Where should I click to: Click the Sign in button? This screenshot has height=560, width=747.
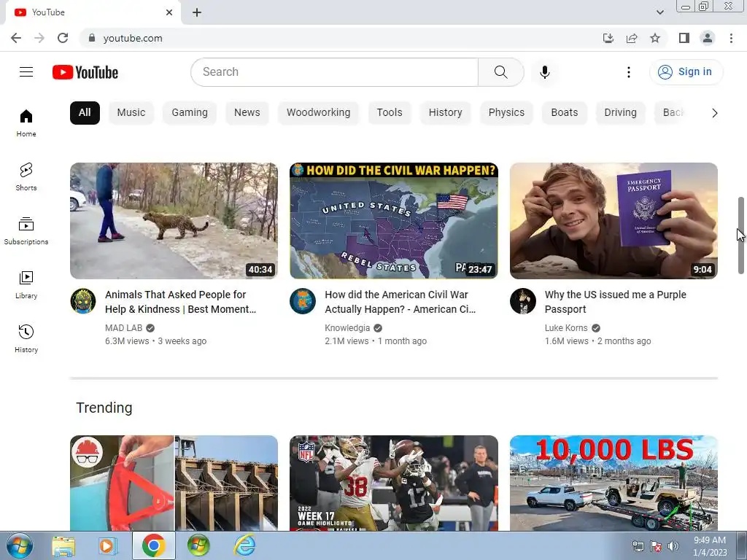coord(686,72)
